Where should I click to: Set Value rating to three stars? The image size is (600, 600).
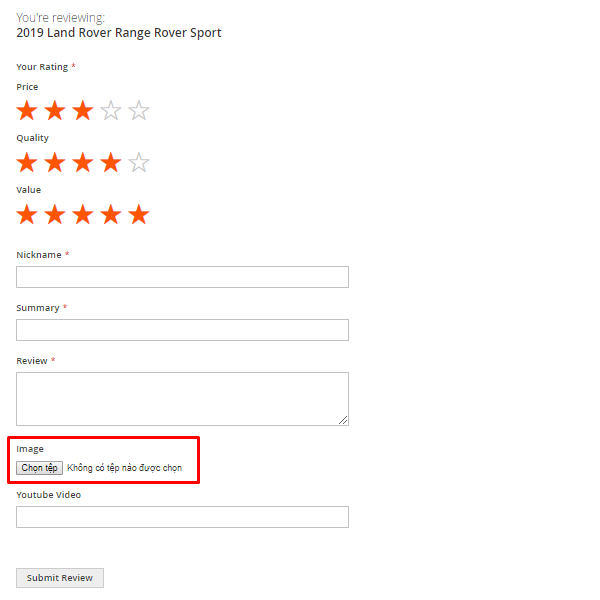point(83,214)
